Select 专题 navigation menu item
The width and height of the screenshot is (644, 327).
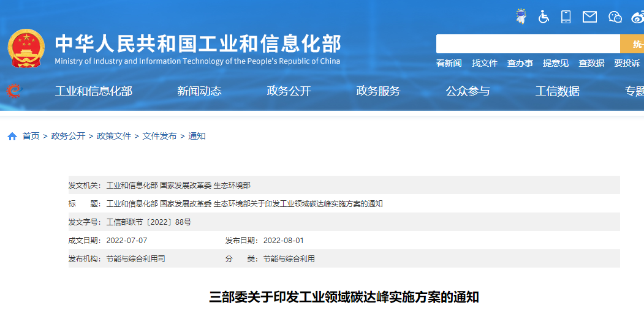tap(634, 91)
